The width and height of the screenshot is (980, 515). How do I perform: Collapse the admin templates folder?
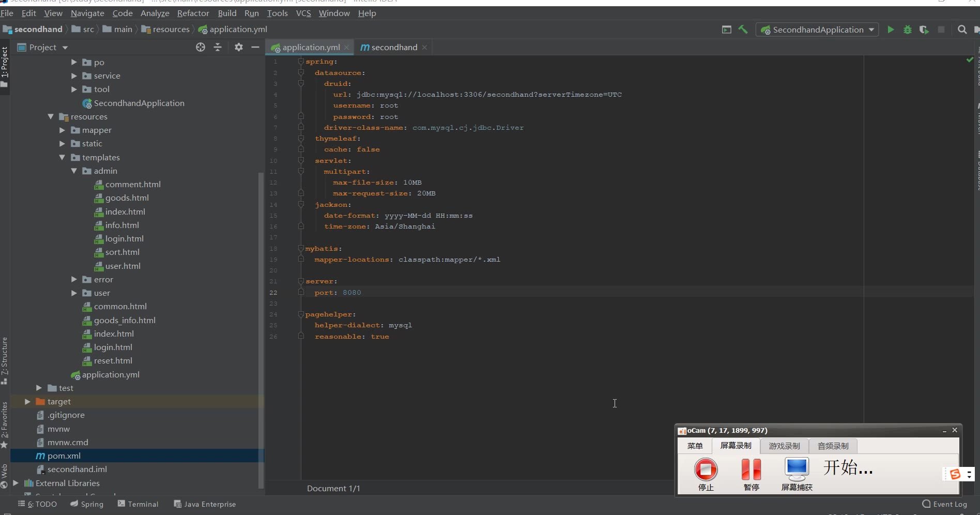coord(74,171)
